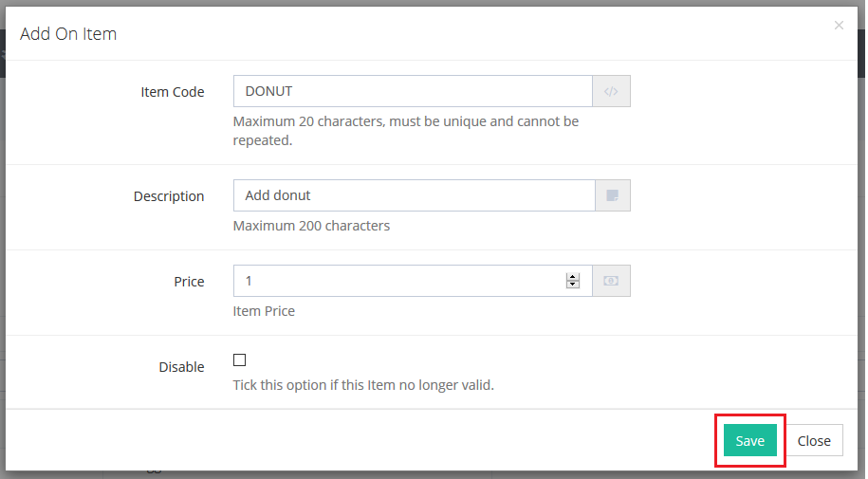868x479 pixels.
Task: Decrease price with the down spinner arrow
Action: pyautogui.click(x=572, y=286)
